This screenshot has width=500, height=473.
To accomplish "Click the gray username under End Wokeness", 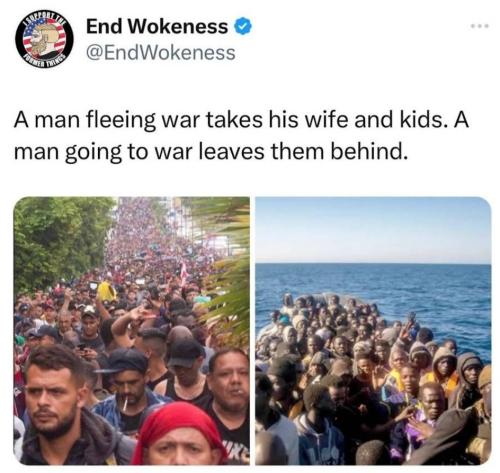I will point(161,53).
